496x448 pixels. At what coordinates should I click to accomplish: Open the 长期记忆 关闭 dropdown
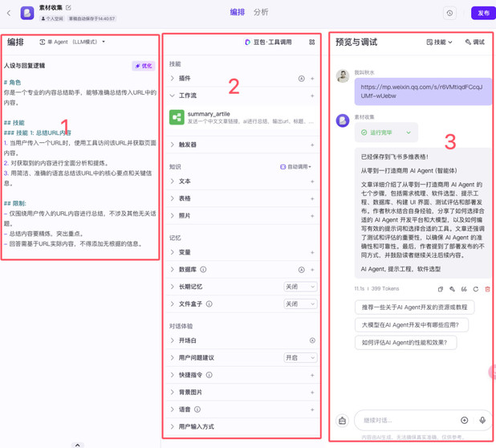click(300, 287)
